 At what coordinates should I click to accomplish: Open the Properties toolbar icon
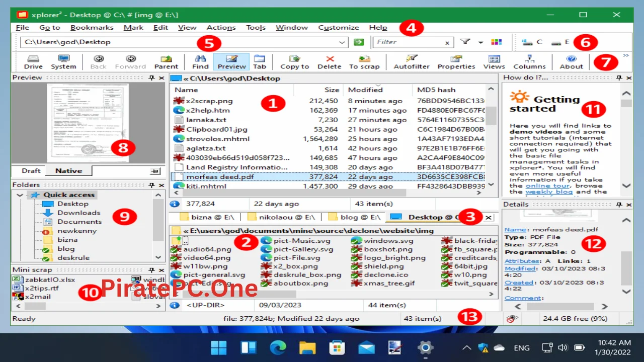click(x=456, y=62)
